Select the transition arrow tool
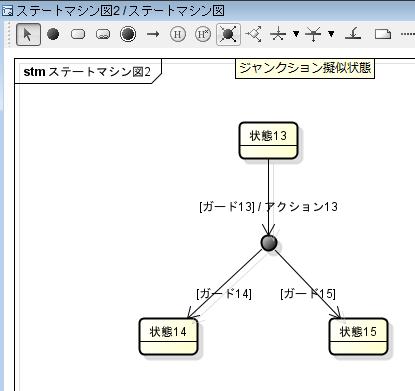415x391 pixels. tap(153, 34)
